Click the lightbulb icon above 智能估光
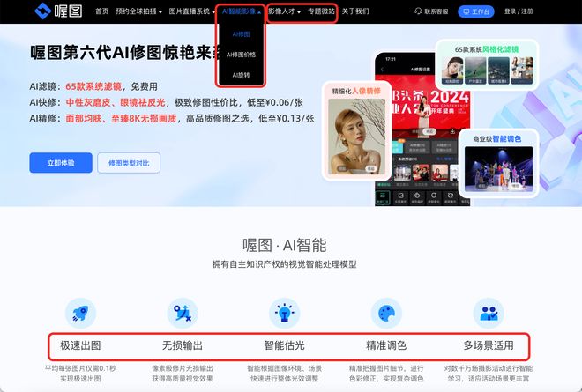This screenshot has width=582, height=392. pos(284,314)
